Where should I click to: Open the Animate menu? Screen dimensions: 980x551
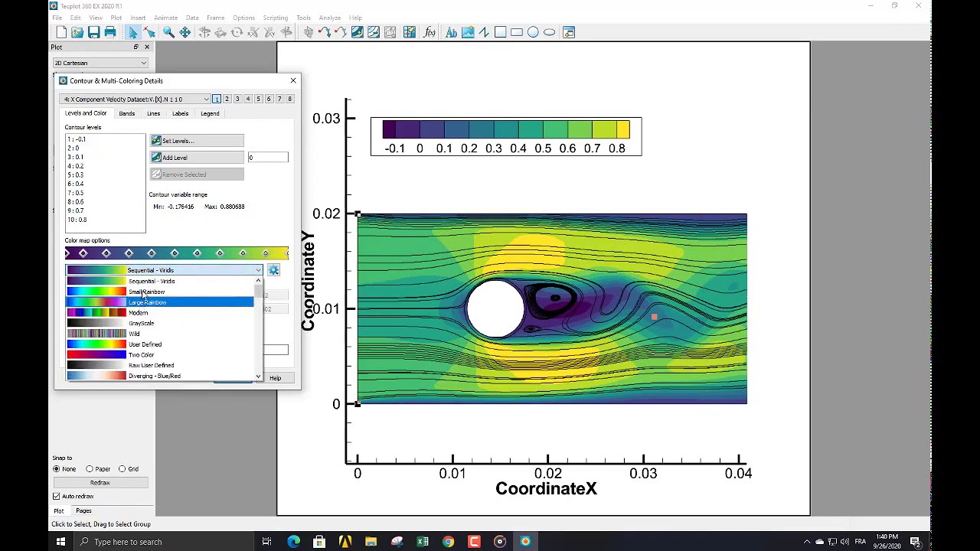click(165, 18)
